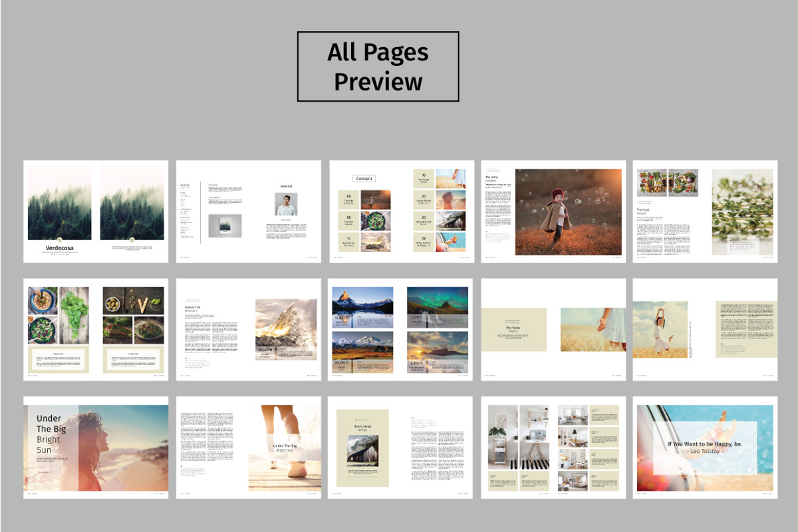
Task: Select contents entry 28 at bottom right
Action: 424,241
